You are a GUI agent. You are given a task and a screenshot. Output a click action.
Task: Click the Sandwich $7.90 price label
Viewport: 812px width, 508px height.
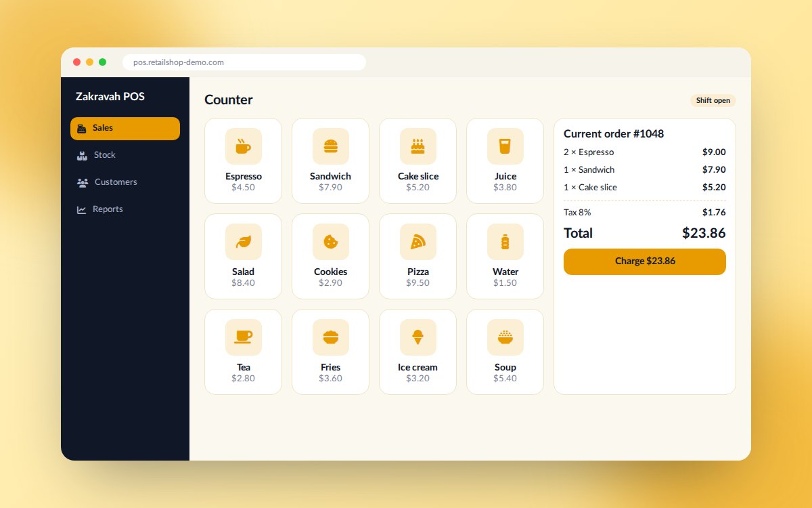click(331, 187)
